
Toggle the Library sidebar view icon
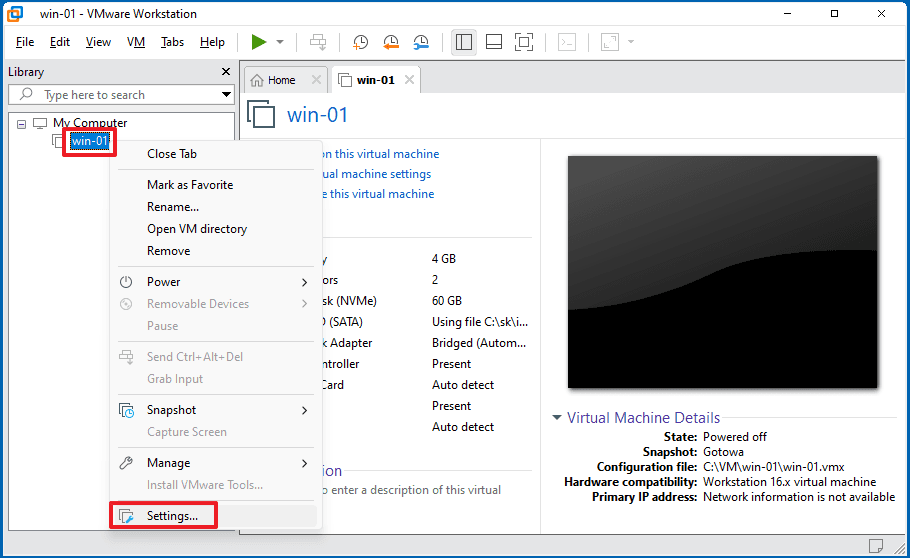pyautogui.click(x=463, y=42)
